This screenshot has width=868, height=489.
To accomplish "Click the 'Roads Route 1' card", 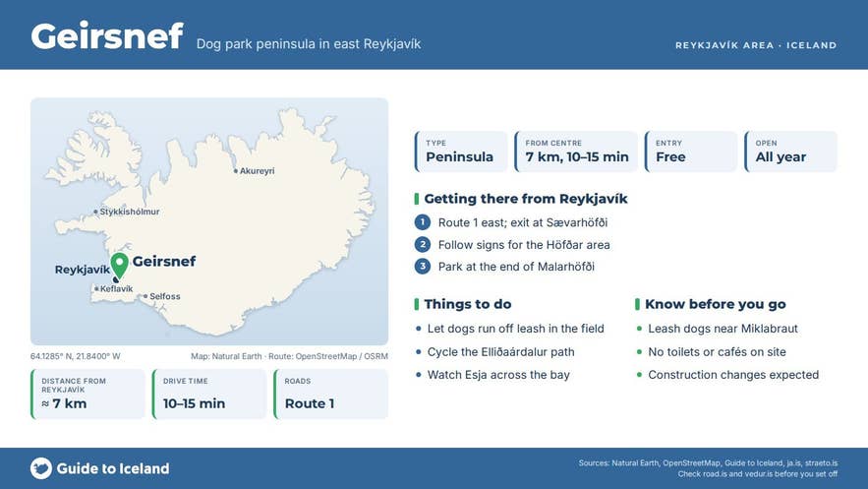I will [331, 394].
